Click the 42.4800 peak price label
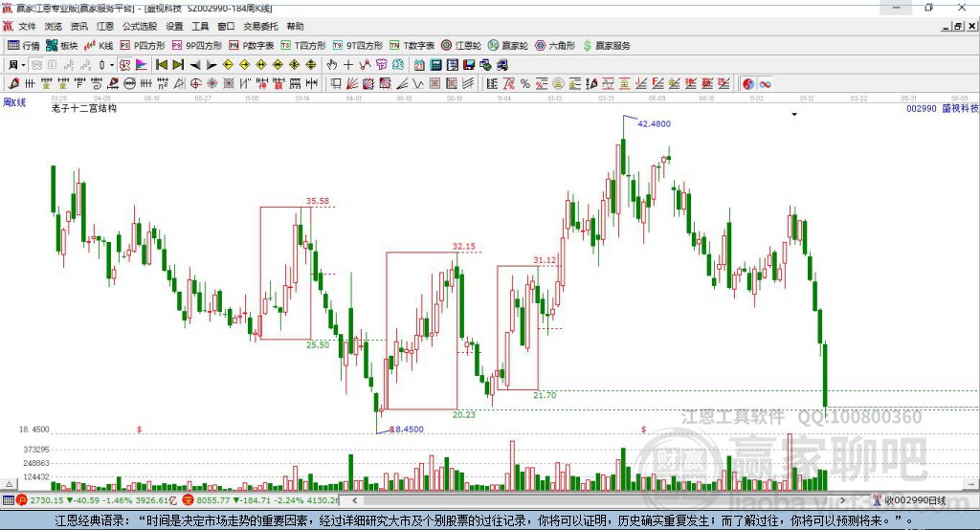Screen dimensions: 980x530 tap(654, 123)
